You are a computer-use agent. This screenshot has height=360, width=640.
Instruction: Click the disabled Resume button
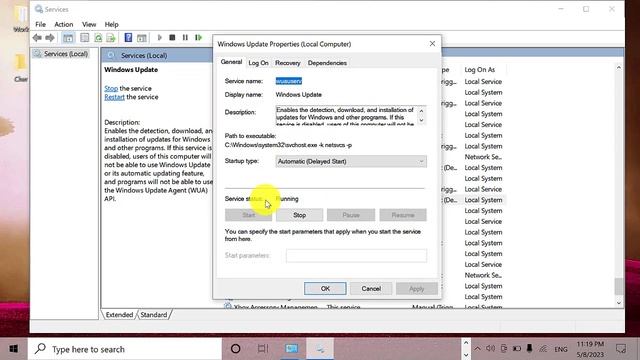coord(403,215)
